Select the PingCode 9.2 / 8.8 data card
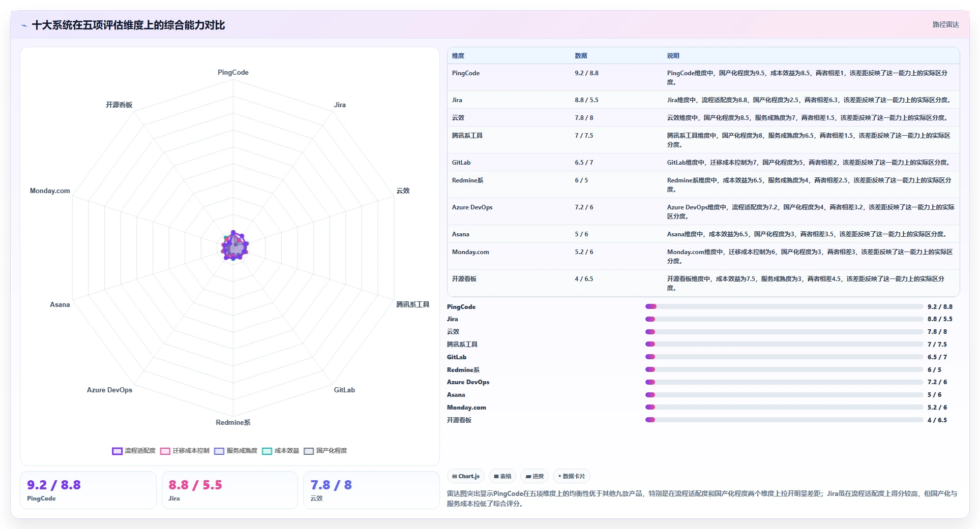This screenshot has height=529, width=980. click(88, 490)
